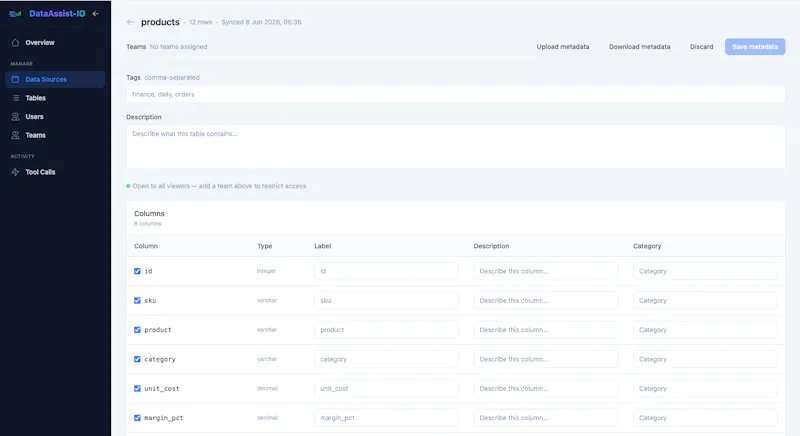The width and height of the screenshot is (800, 436).
Task: Click the DataAssist-IO brand name
Action: 57,14
